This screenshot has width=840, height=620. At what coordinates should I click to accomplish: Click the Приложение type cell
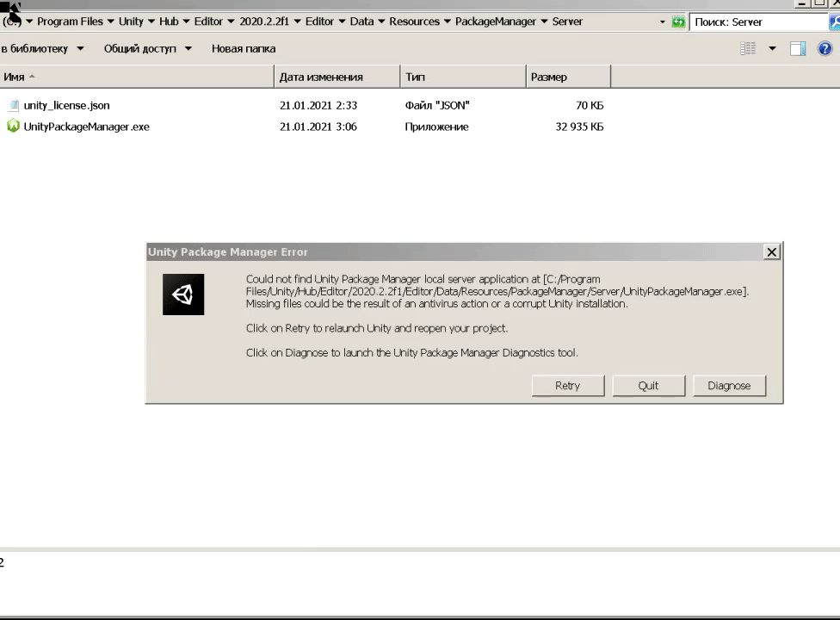click(x=436, y=127)
